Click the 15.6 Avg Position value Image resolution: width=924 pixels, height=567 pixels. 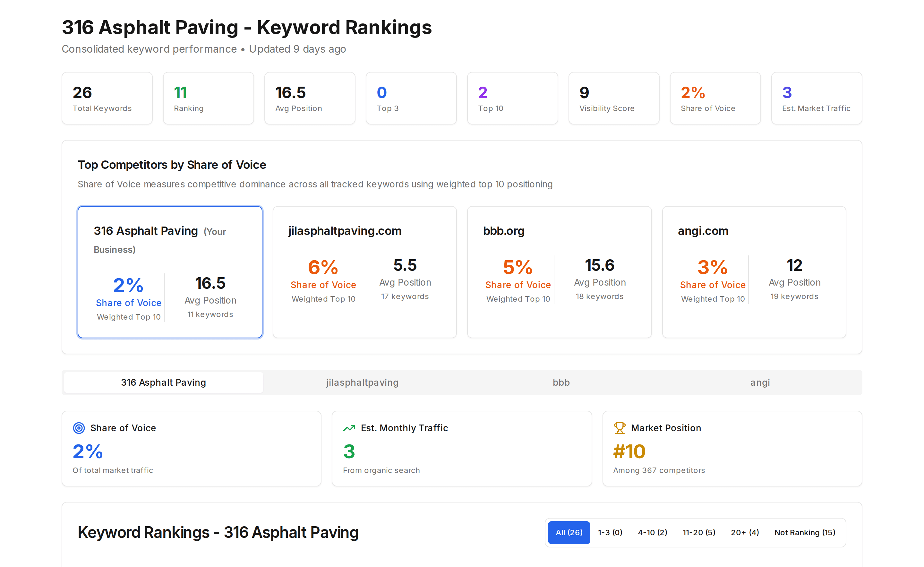pos(600,265)
